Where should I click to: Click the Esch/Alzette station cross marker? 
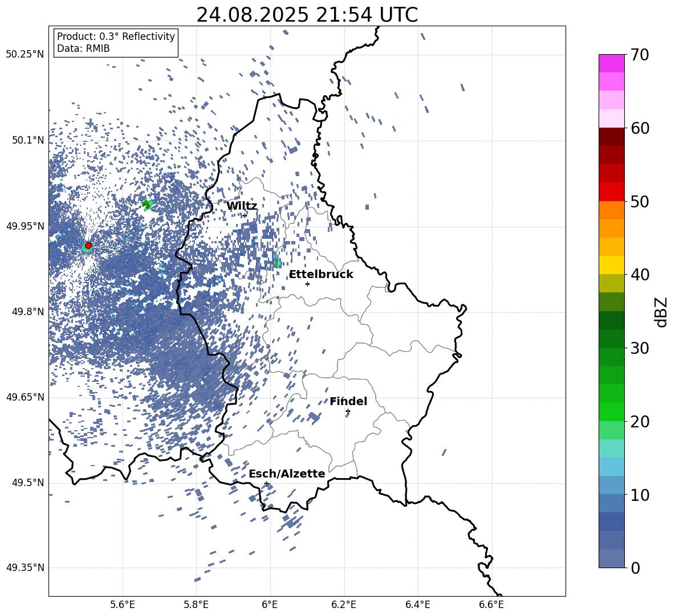coord(266,483)
